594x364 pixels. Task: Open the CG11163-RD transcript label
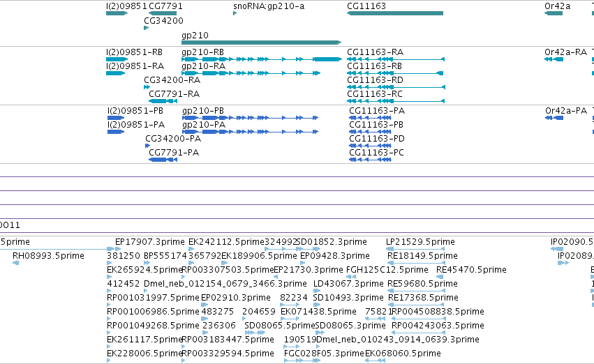click(x=375, y=79)
